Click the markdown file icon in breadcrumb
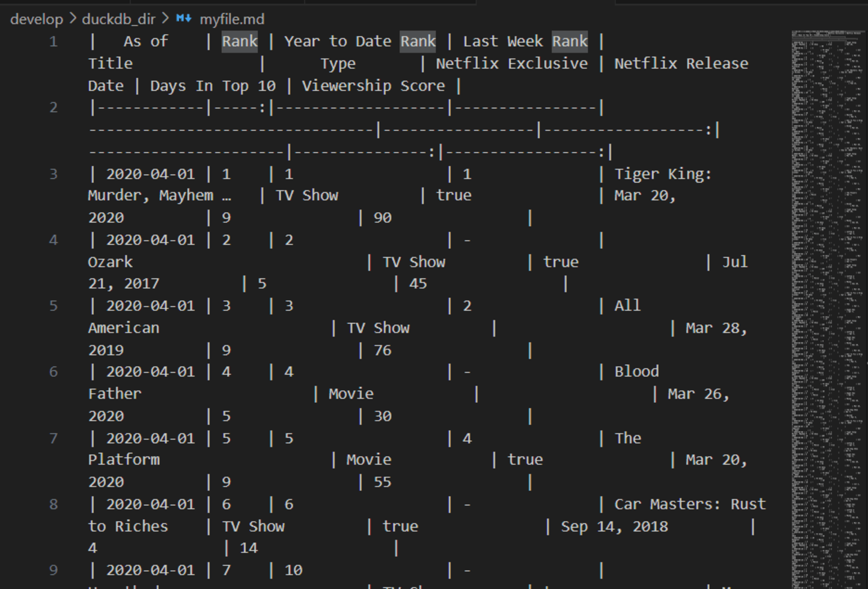This screenshot has width=868, height=589. 184,19
